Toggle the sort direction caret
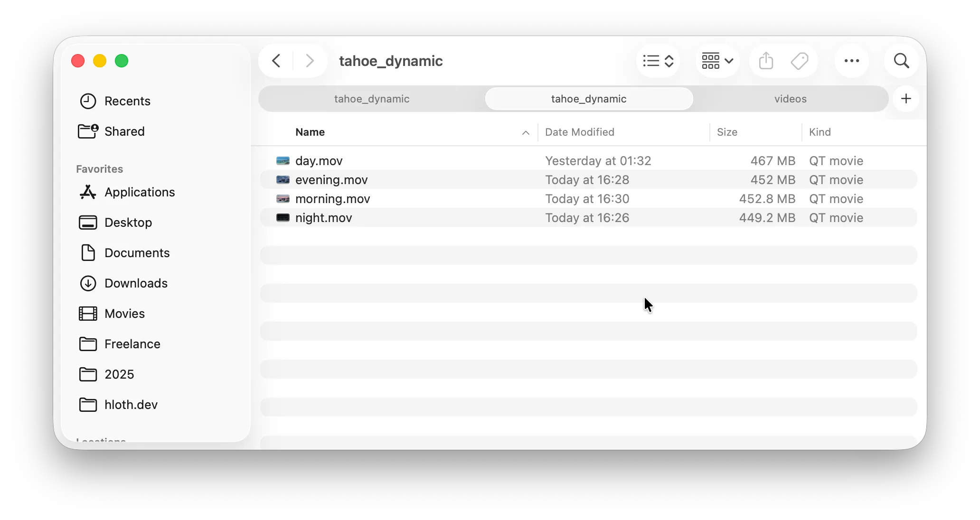This screenshot has width=980, height=520. (526, 132)
